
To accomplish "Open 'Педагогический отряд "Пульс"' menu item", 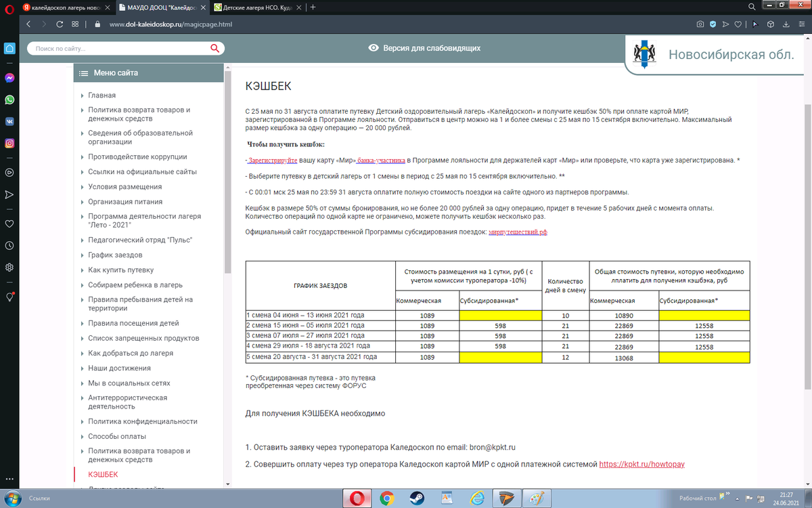I will [x=140, y=240].
